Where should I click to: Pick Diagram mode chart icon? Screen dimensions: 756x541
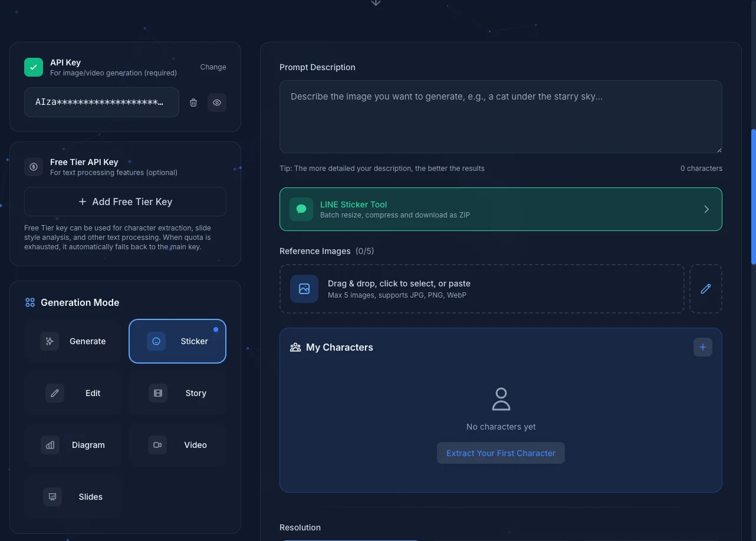click(50, 445)
